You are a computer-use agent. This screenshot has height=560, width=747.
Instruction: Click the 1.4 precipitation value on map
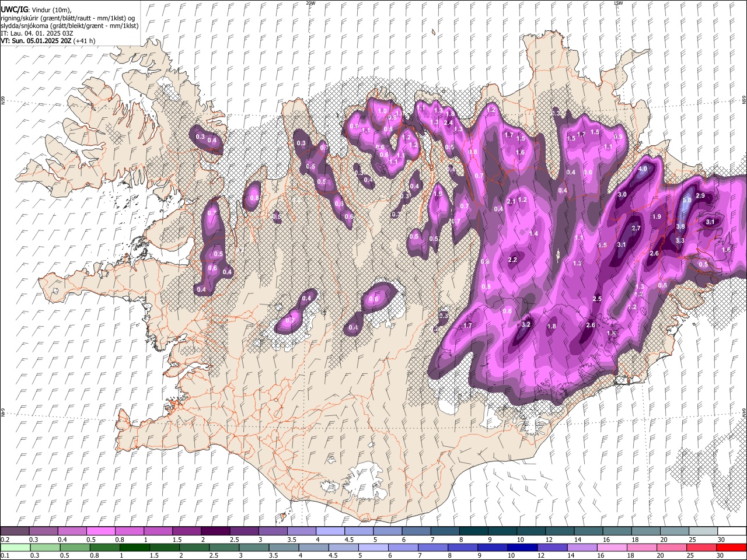pyautogui.click(x=533, y=233)
